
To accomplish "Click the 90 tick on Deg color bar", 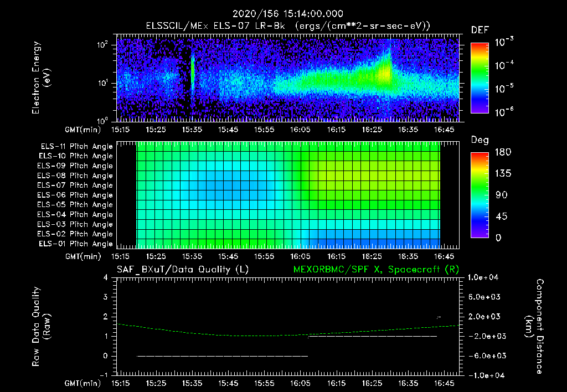I will pos(501,195).
